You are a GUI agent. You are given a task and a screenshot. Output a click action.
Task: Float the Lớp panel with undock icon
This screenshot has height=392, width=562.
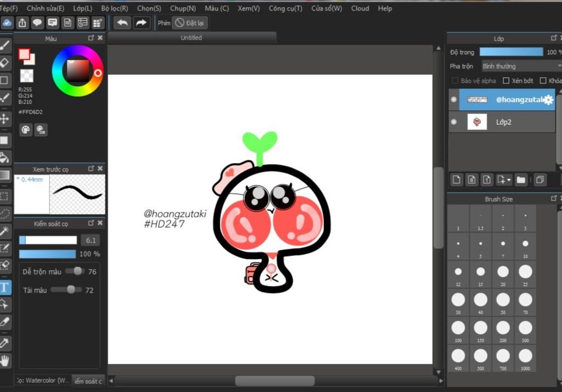(x=554, y=38)
